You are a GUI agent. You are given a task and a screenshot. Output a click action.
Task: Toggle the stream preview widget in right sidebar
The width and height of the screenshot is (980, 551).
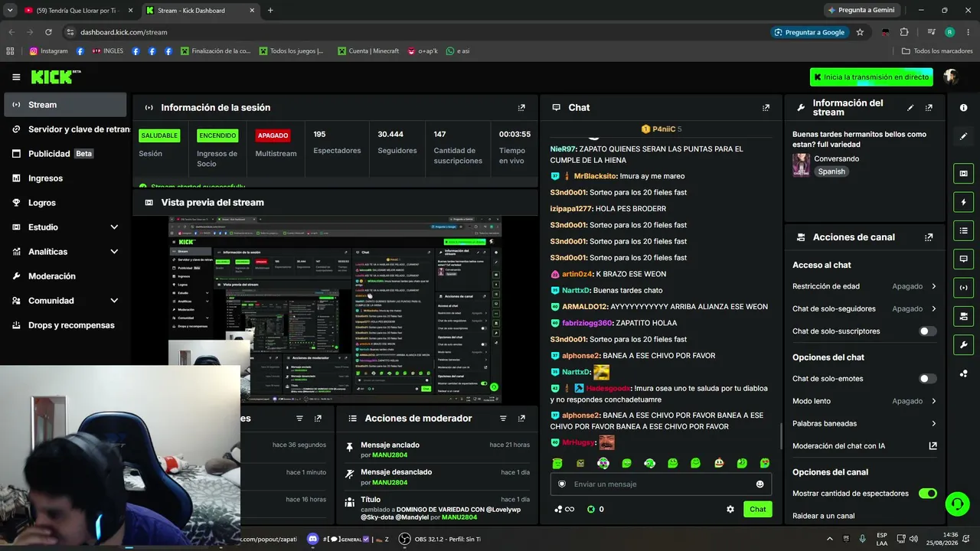coord(963,174)
